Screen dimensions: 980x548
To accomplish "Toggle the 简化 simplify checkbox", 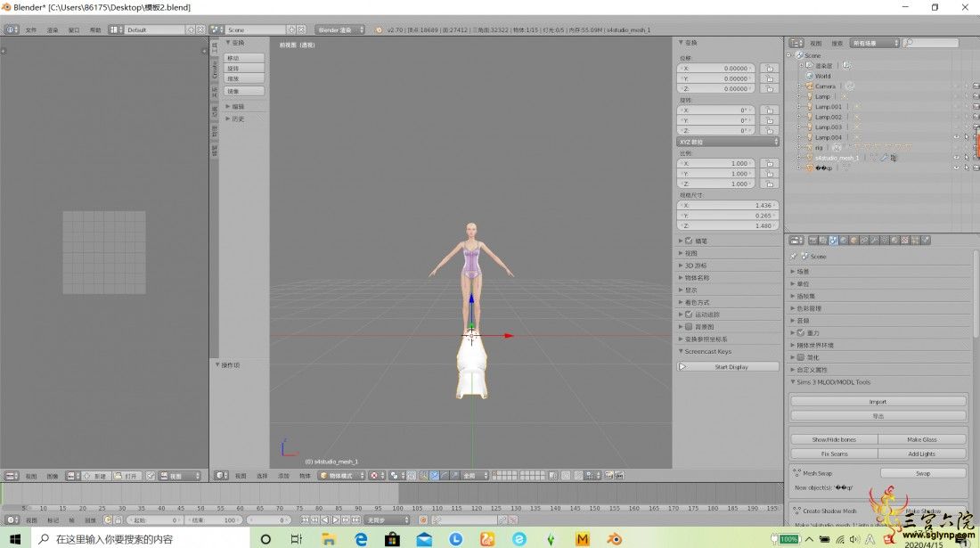I will pos(801,357).
